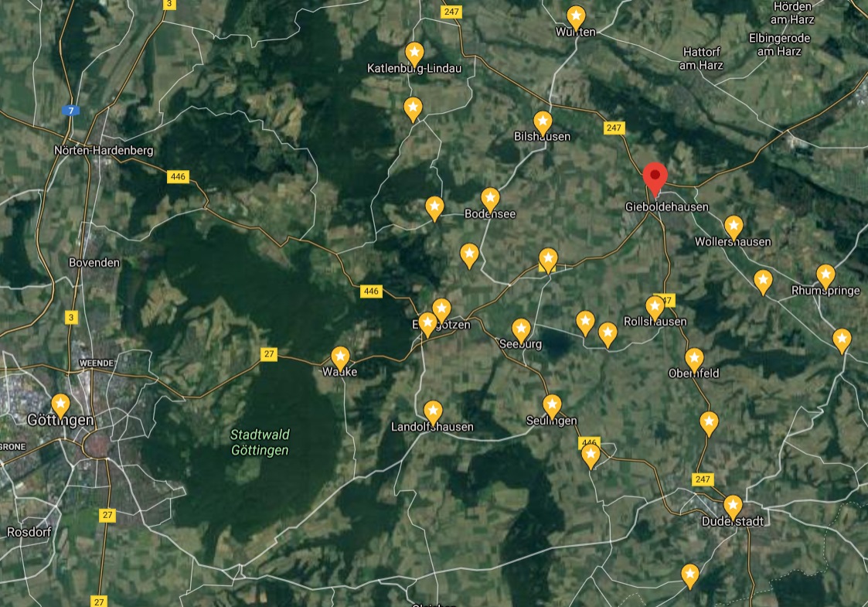Click the Hattorf am Harz label

tap(701, 58)
